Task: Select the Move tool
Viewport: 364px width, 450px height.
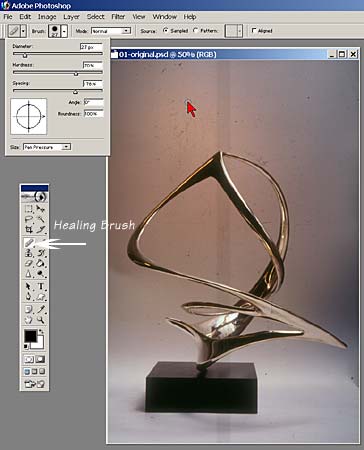Action: [40, 209]
